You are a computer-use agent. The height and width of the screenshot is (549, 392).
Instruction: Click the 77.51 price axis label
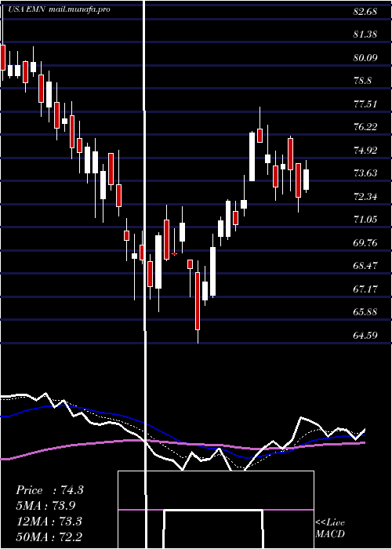pyautogui.click(x=365, y=104)
